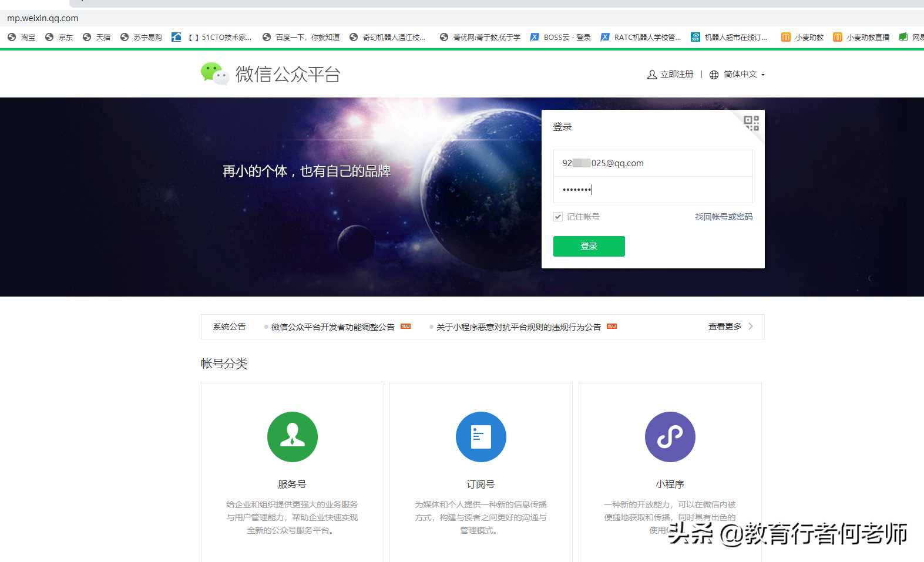Click the 立即注册 link
The width and height of the screenshot is (924, 562).
pos(677,75)
